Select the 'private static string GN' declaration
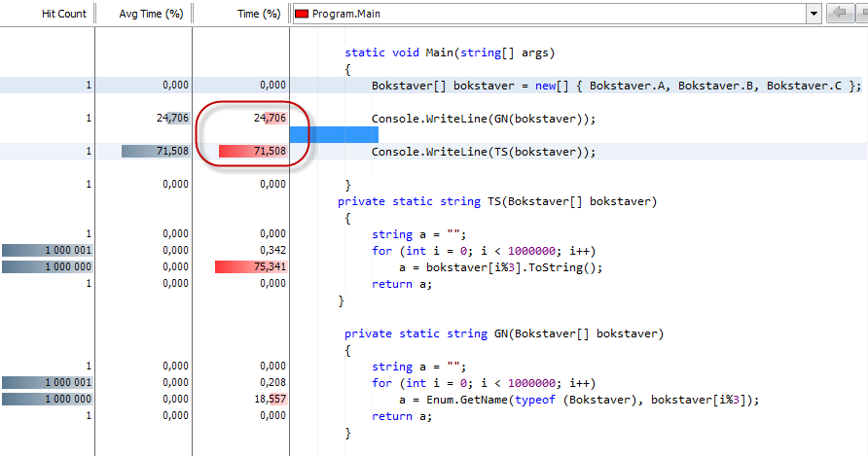Screen dimensions: 868x456 504,333
